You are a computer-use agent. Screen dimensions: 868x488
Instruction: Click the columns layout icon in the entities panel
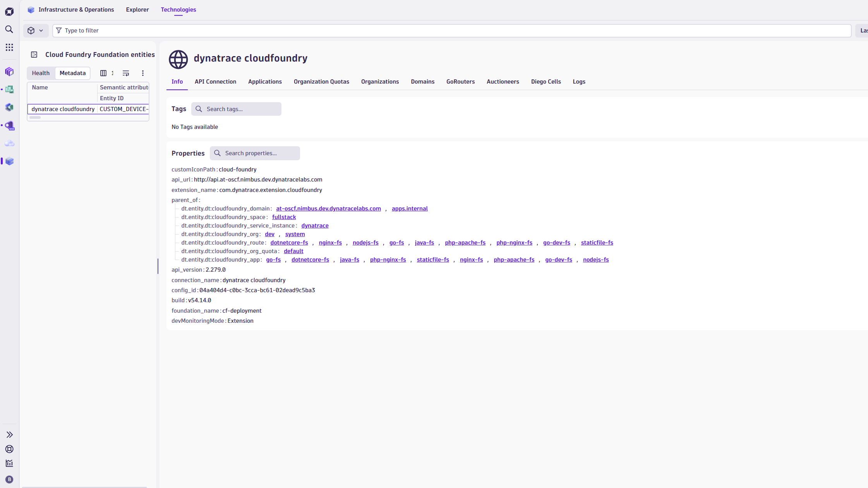pos(103,73)
